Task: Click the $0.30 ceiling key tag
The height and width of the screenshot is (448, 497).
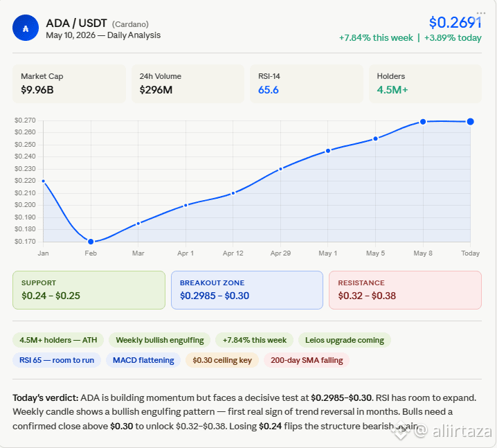Action: pyautogui.click(x=222, y=360)
